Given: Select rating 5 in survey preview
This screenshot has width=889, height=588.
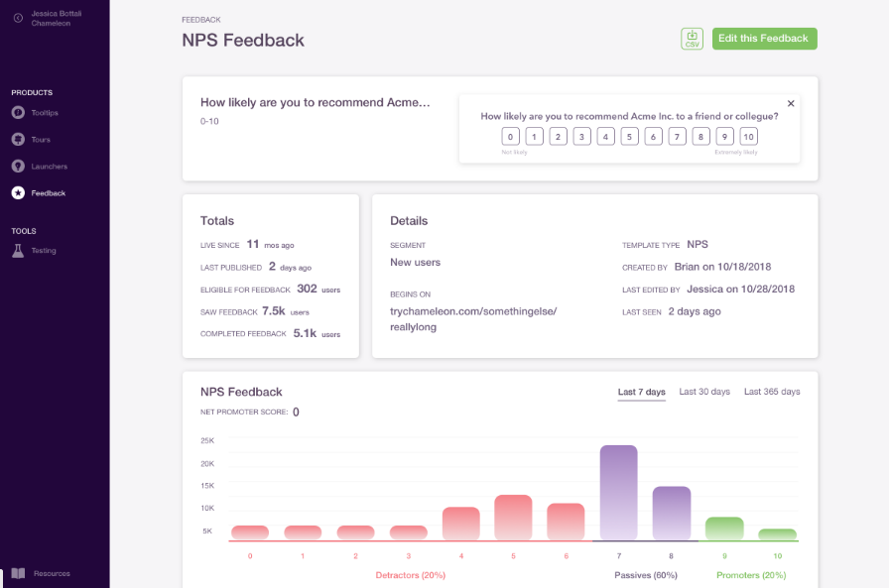Looking at the screenshot, I should (x=629, y=137).
